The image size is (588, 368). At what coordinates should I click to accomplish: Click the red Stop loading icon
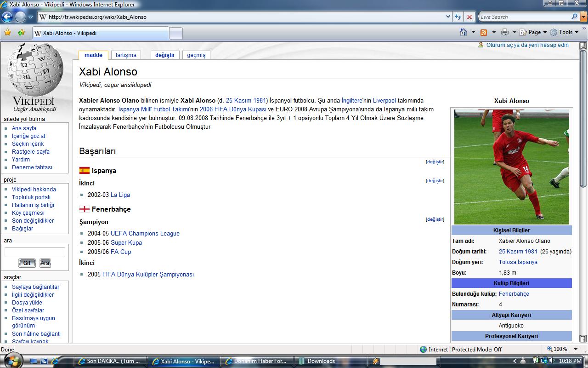469,17
